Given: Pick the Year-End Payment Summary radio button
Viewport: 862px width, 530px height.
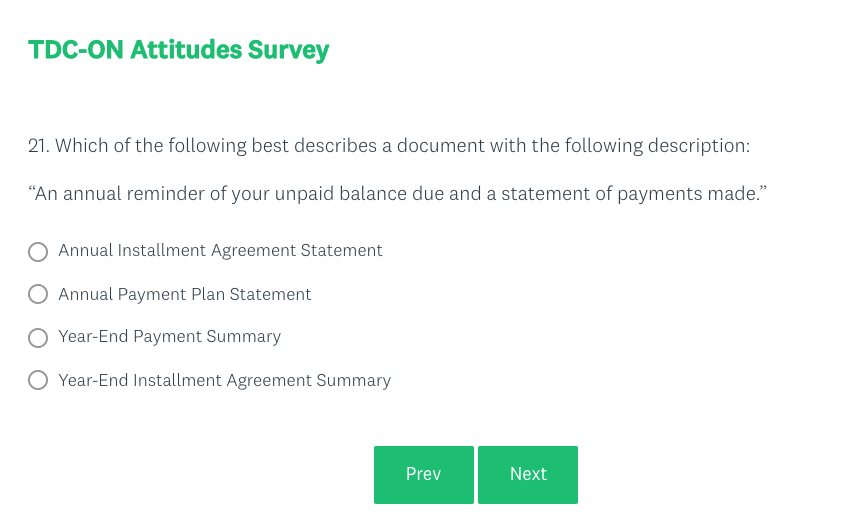Looking at the screenshot, I should [38, 338].
